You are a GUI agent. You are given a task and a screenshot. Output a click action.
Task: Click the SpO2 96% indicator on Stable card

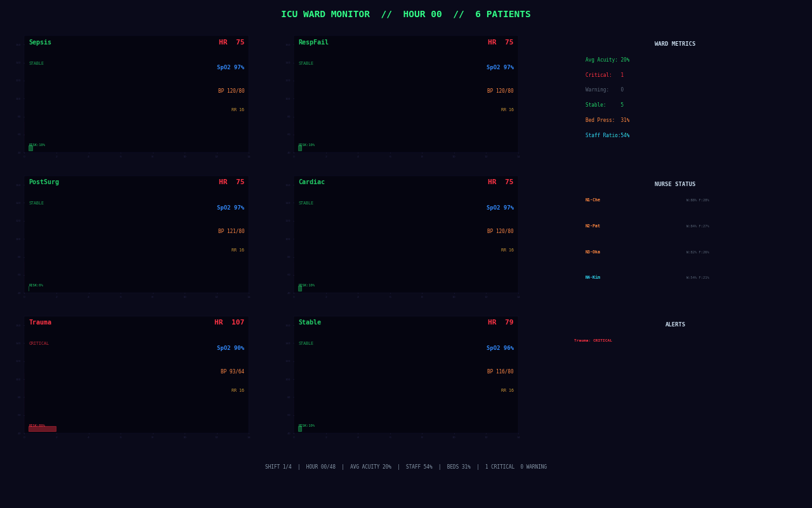tap(500, 347)
